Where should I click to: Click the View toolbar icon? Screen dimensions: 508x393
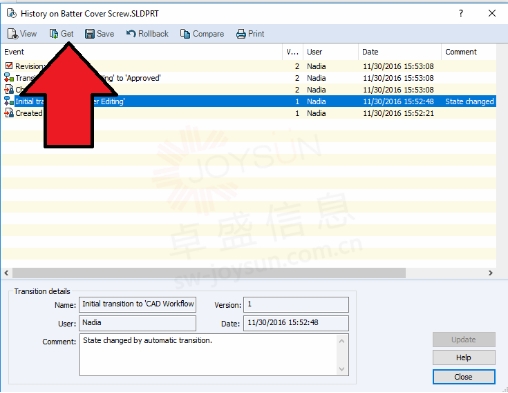click(x=13, y=34)
